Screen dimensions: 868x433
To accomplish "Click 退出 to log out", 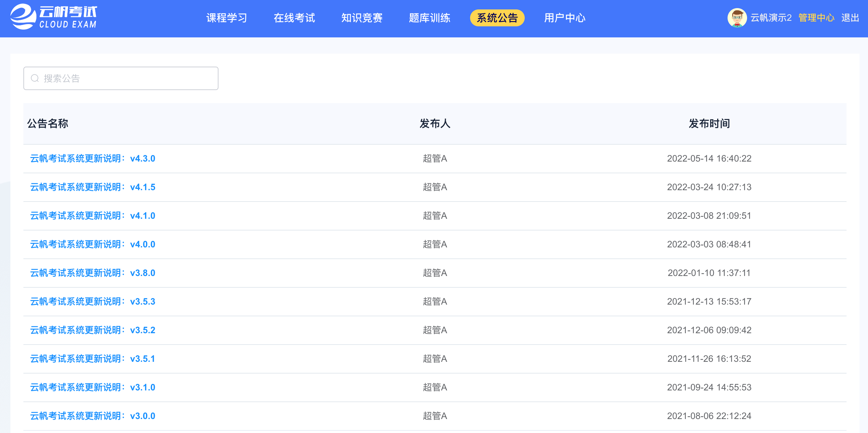I will point(850,18).
